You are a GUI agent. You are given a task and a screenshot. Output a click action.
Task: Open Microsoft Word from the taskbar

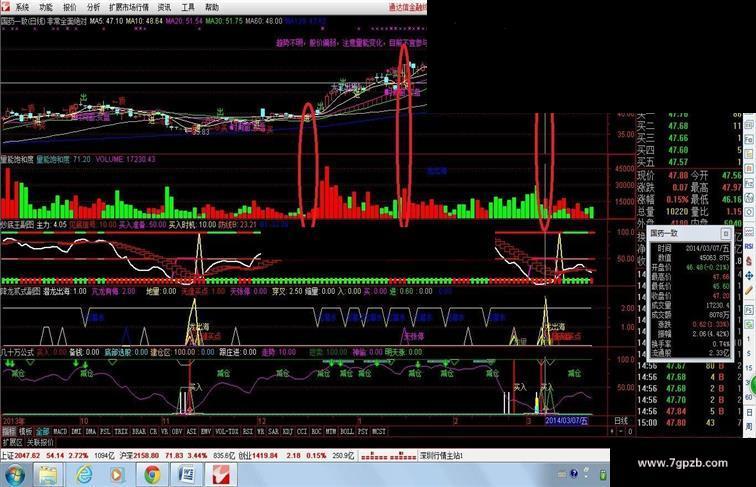coord(187,476)
